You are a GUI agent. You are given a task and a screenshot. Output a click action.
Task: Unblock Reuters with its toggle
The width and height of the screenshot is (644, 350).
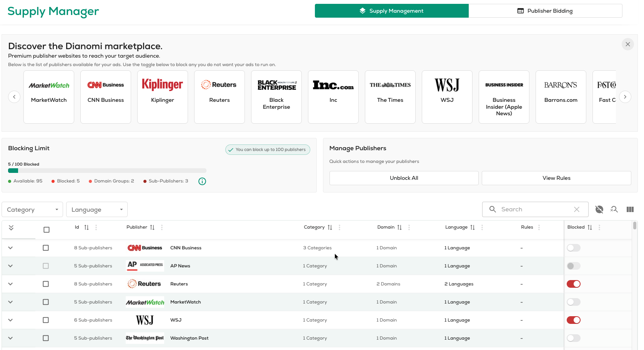[574, 284]
